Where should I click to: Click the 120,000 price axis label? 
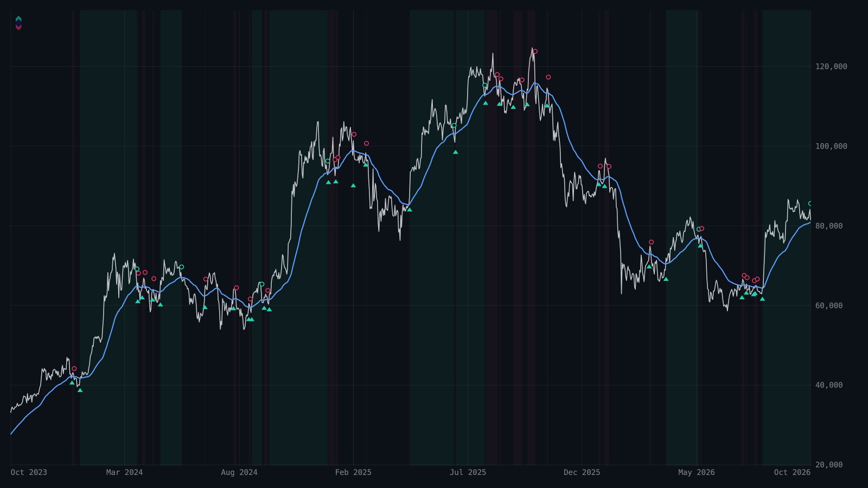(831, 67)
